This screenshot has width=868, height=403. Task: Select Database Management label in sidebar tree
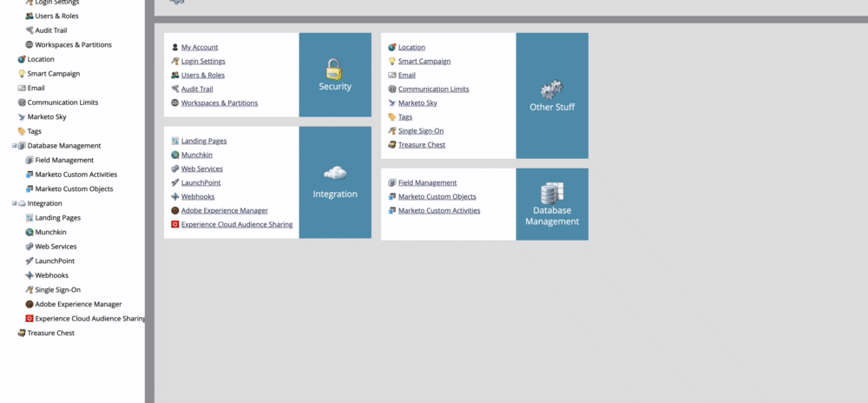click(x=64, y=146)
